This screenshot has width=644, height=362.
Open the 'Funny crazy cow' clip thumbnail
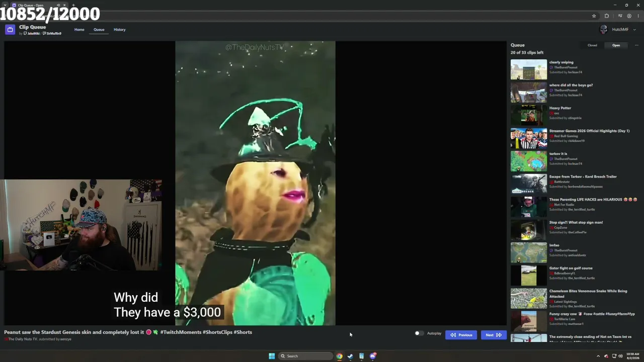(529, 321)
